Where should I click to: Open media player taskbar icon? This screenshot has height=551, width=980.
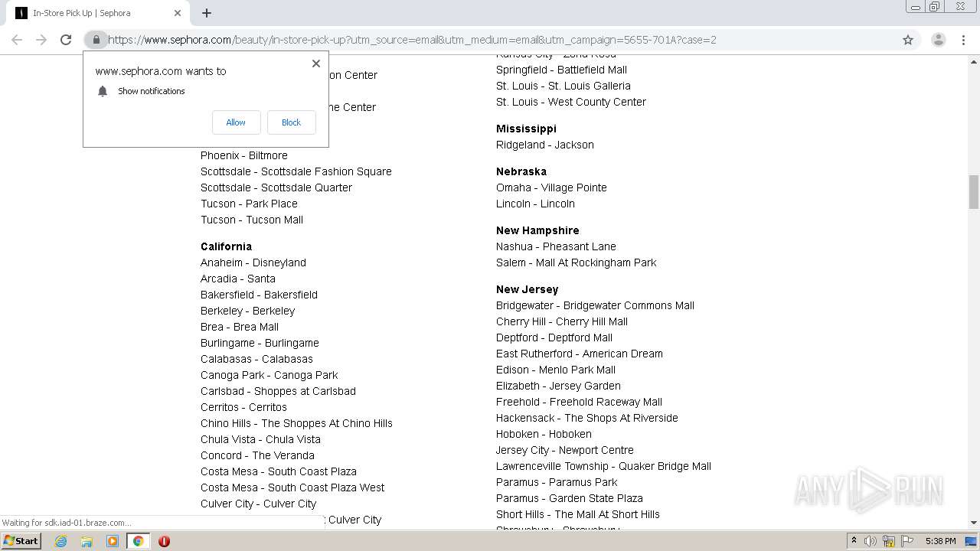point(113,541)
